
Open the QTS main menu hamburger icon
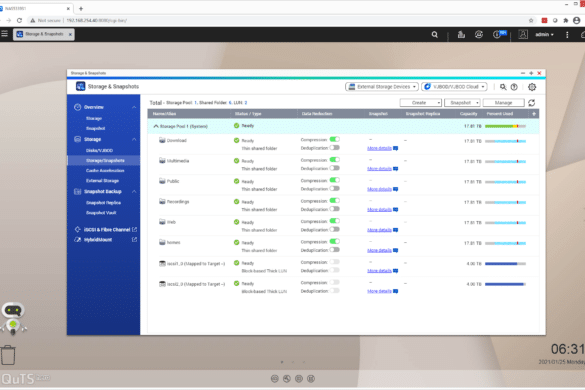coord(4,34)
